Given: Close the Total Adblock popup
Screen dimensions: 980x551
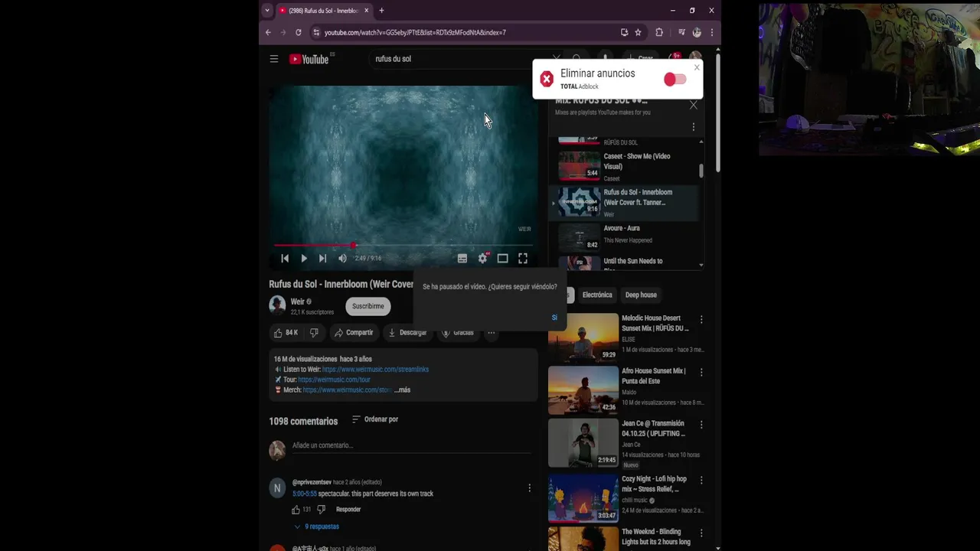Looking at the screenshot, I should point(697,67).
